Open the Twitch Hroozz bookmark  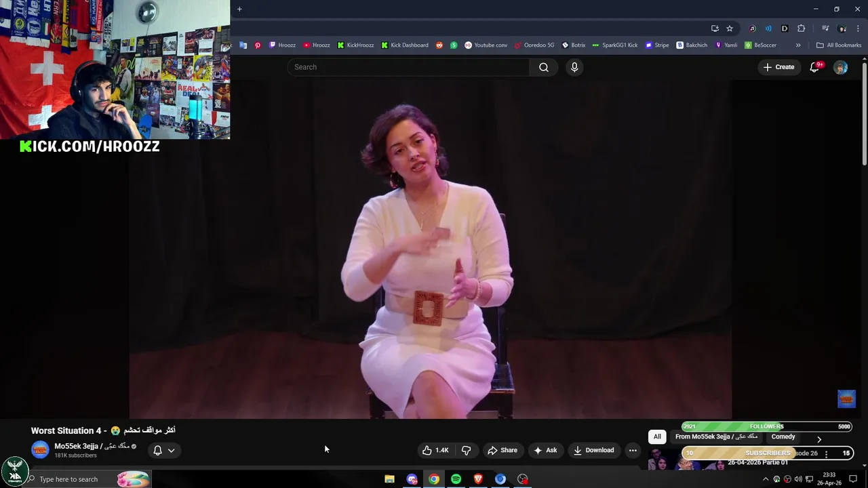pyautogui.click(x=283, y=45)
